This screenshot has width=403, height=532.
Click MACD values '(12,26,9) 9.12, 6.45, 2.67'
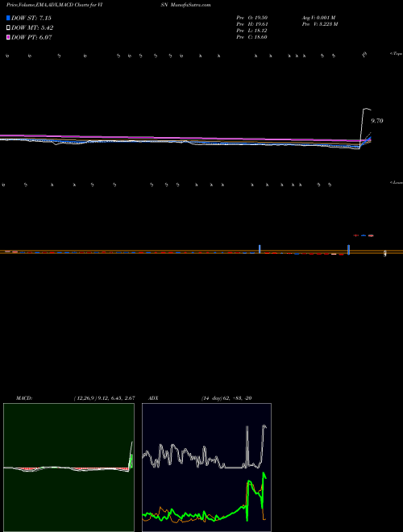105,398
